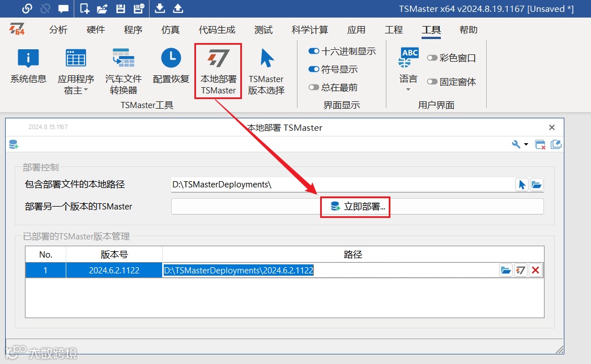The image size is (591, 364).
Task: Click the connect link icon in title bar
Action: pos(27,8)
